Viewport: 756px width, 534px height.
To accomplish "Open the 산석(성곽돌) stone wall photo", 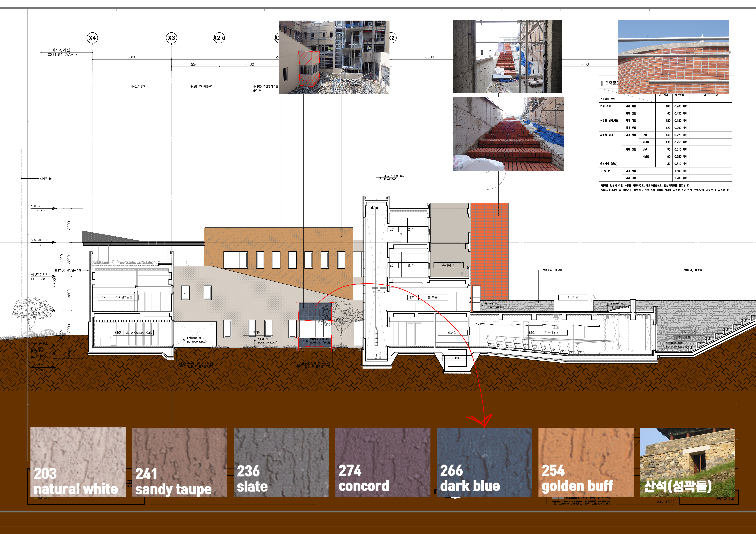I will (687, 462).
